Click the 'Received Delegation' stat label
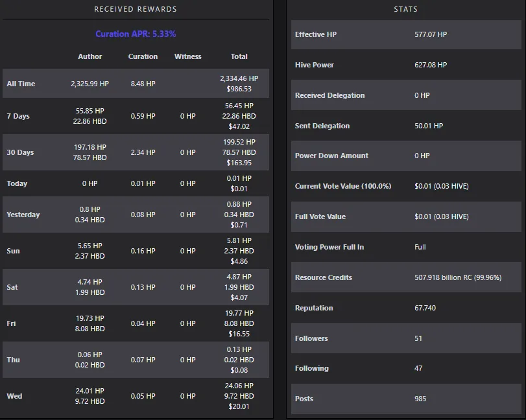This screenshot has height=420, width=526. pos(329,95)
